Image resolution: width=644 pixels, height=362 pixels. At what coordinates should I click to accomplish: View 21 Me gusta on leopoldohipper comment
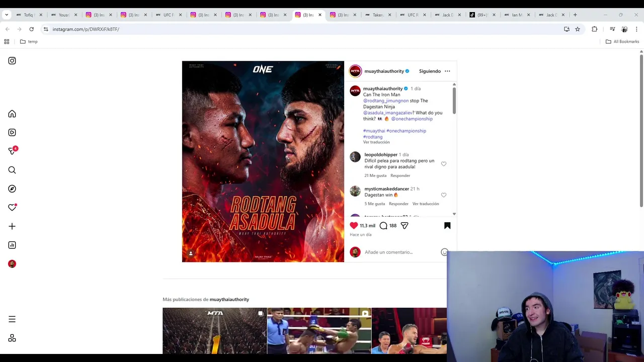[375, 175]
